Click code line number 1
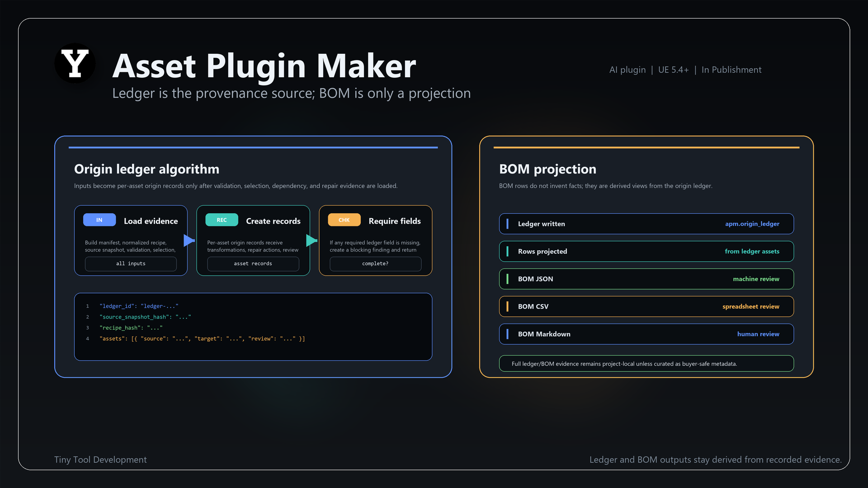The height and width of the screenshot is (488, 868). tap(88, 306)
